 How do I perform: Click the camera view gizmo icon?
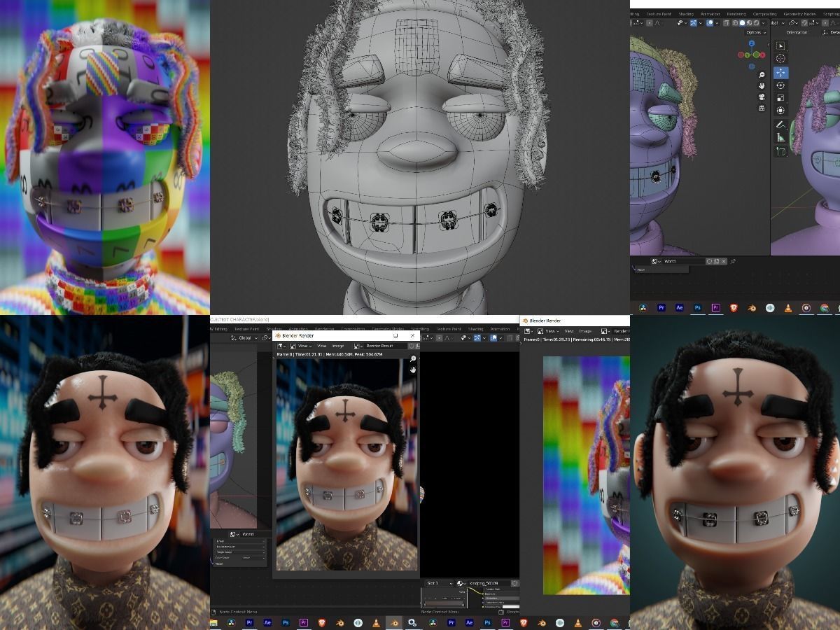[761, 97]
